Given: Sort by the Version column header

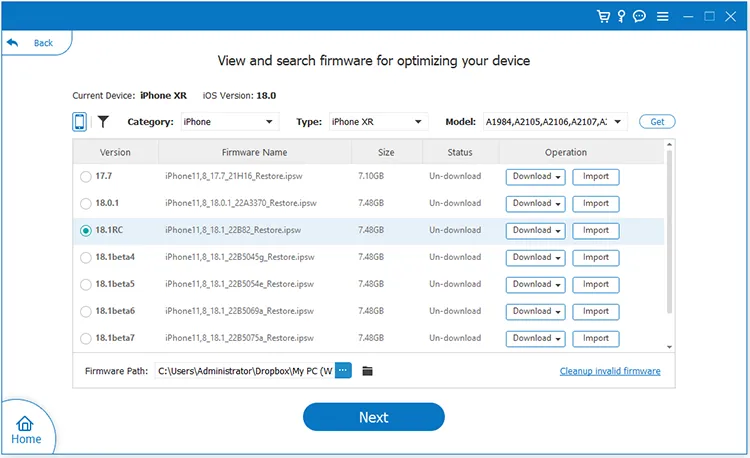Looking at the screenshot, I should tap(115, 152).
